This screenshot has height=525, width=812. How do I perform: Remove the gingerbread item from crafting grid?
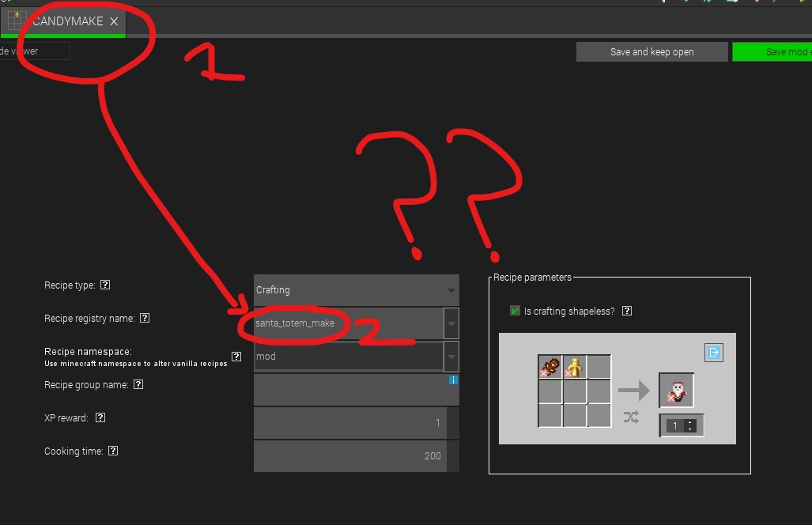544,372
